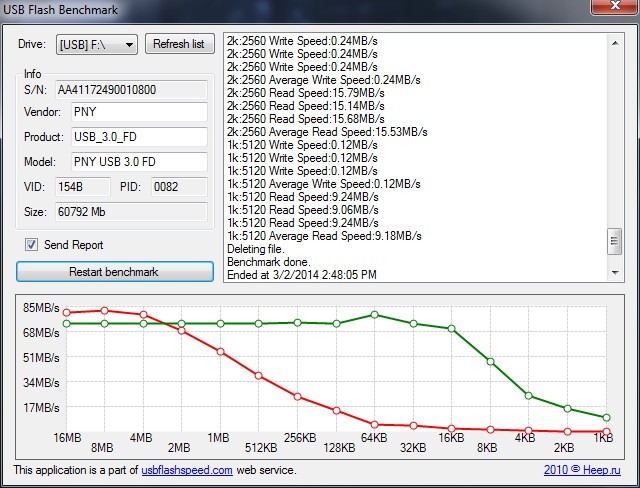Click green read-speed point at 8KB
The image size is (640, 488).
[491, 362]
